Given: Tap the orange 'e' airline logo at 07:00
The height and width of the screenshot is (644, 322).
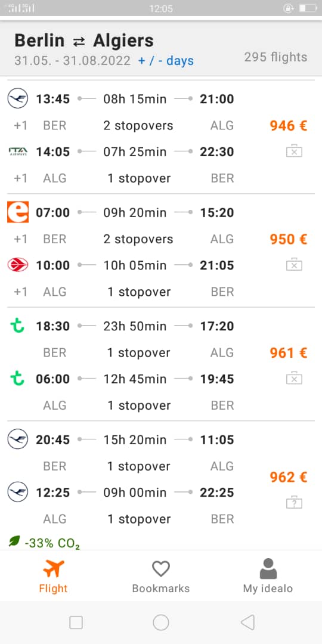Looking at the screenshot, I should tap(18, 212).
